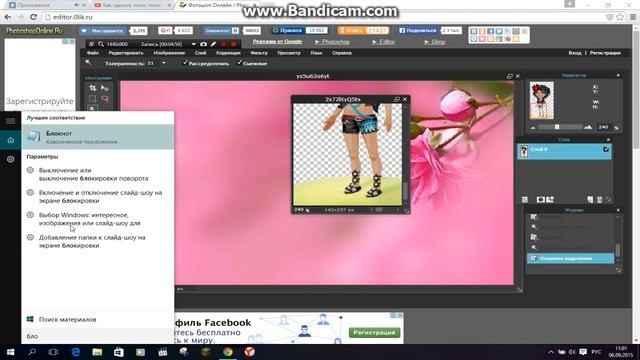Viewport: 640px width, 360px height.
Task: Click the Bandicam magnifier icon next to 1440x900
Action: click(101, 44)
